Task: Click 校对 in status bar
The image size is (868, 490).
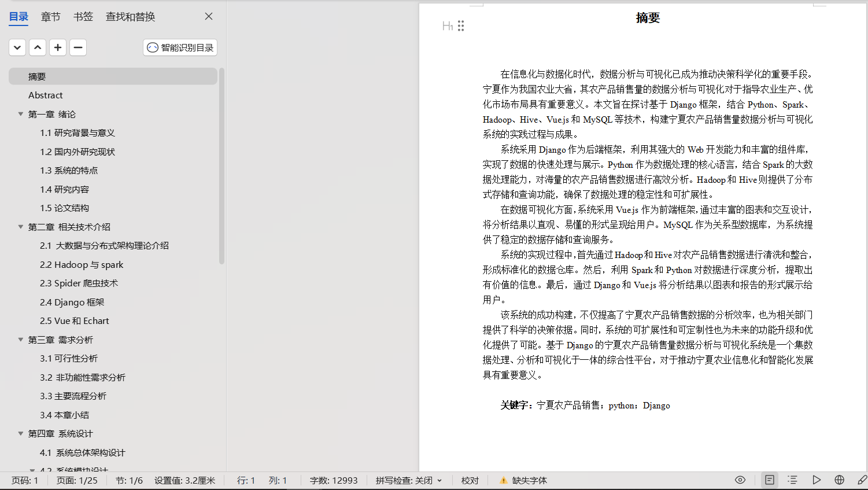Action: [470, 480]
